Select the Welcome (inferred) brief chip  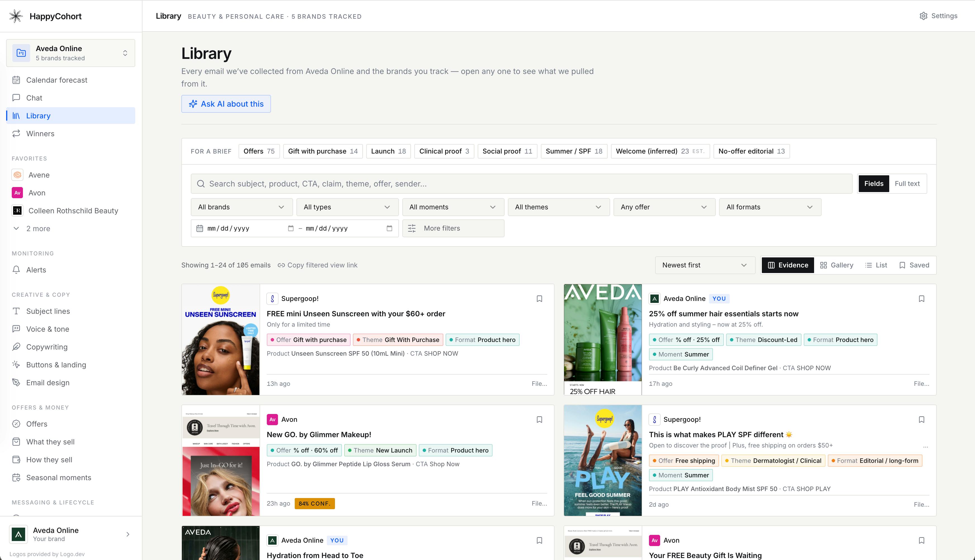[660, 151]
